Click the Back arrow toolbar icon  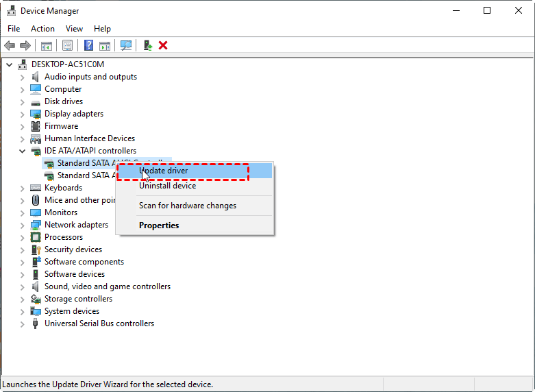(10, 45)
